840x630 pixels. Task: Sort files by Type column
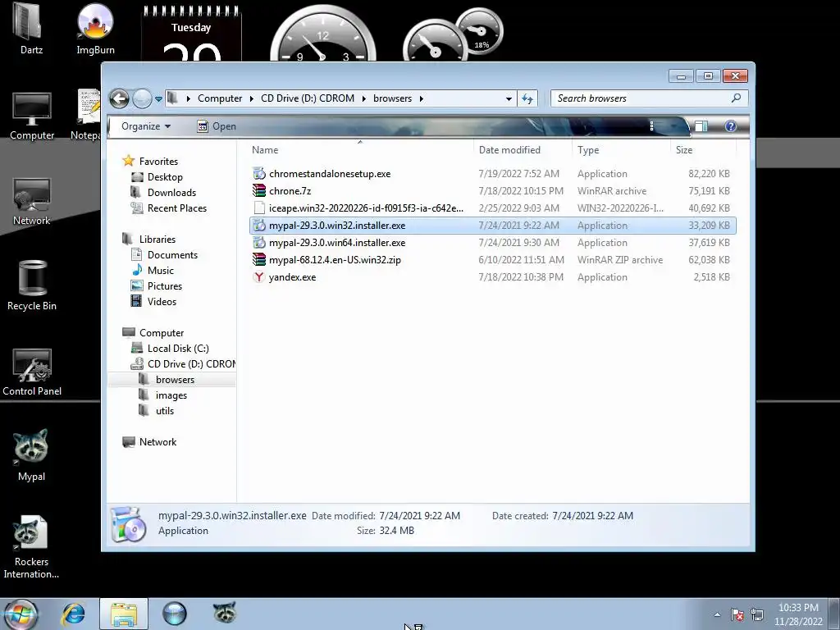(622, 150)
